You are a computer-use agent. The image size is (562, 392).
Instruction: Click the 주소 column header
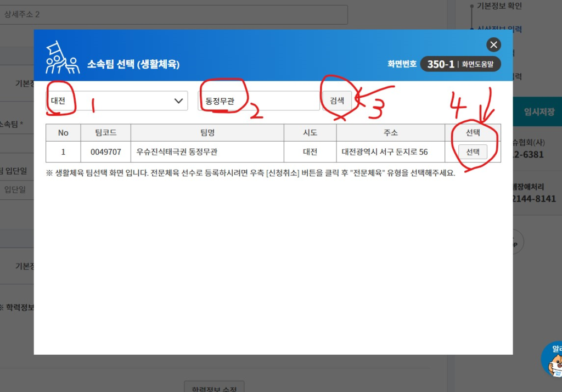[x=390, y=133]
